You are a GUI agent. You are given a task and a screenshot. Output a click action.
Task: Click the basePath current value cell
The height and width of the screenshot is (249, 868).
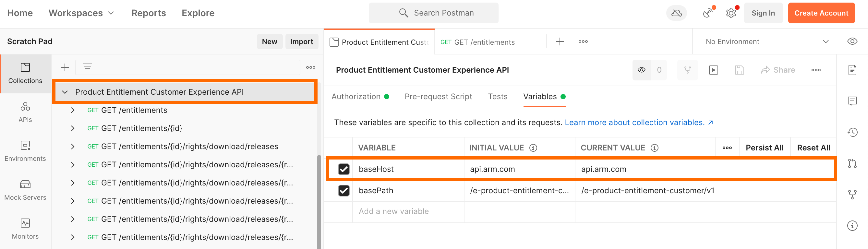click(705, 191)
